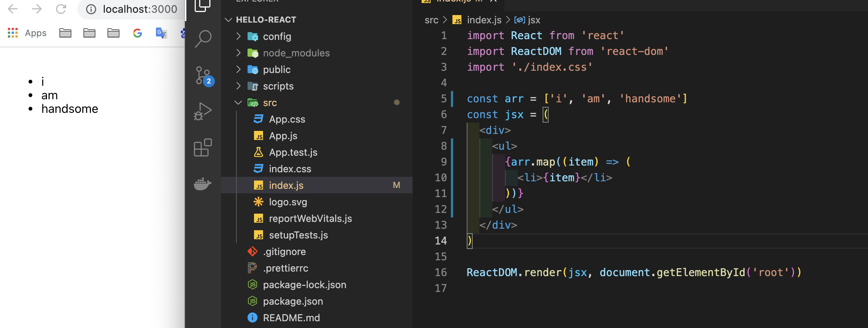The height and width of the screenshot is (328, 868).
Task: Click the 'am' list item in browser
Action: pos(50,96)
